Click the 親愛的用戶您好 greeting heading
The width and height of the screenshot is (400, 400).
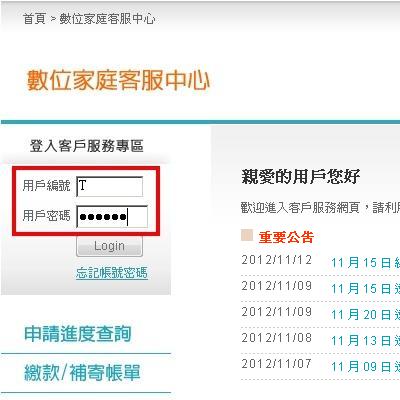301,176
